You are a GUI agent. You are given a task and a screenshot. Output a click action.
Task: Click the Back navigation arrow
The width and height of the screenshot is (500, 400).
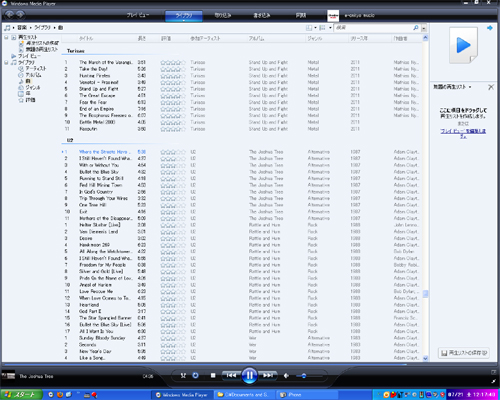[9, 15]
